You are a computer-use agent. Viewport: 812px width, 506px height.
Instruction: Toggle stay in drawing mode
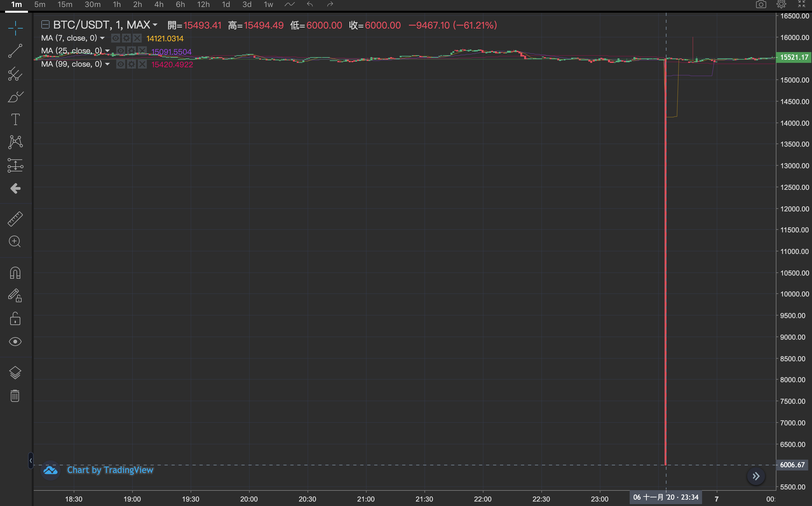[15, 296]
